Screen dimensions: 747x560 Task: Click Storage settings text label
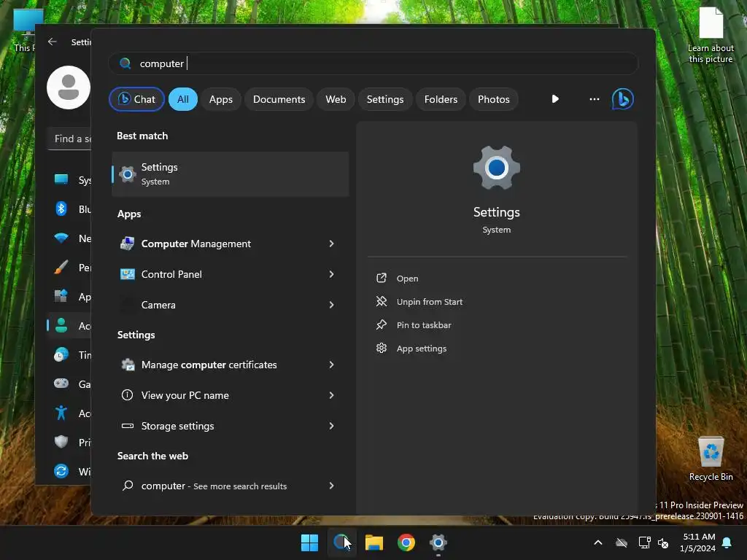click(x=177, y=426)
